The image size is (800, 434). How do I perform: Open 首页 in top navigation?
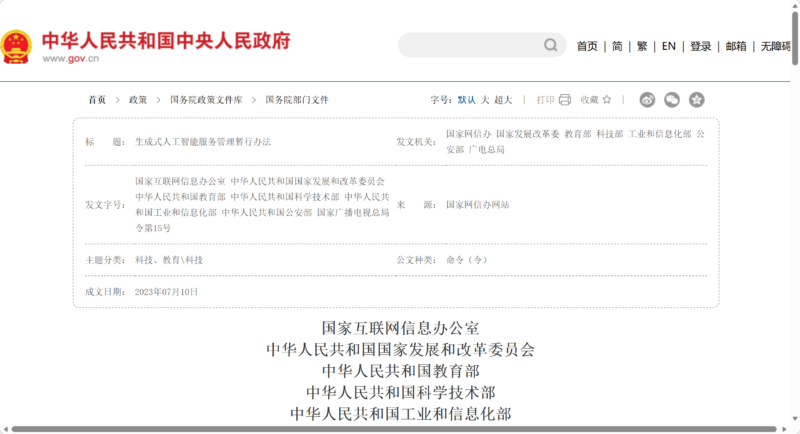click(587, 46)
